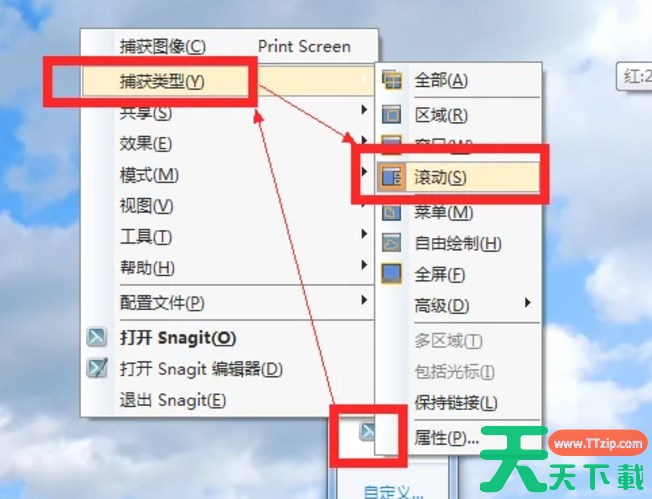This screenshot has height=499, width=652.
Task: Click the Snagit tray icon at bottom
Action: [368, 431]
